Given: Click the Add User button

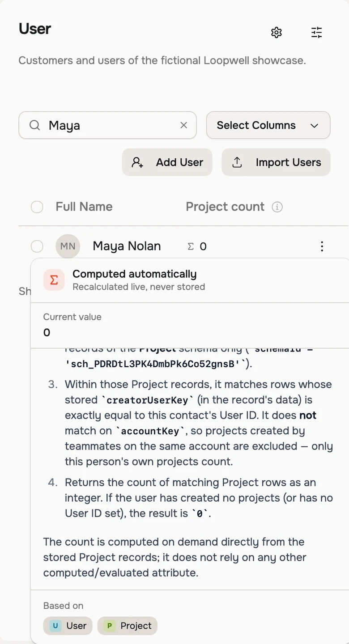Looking at the screenshot, I should (167, 162).
